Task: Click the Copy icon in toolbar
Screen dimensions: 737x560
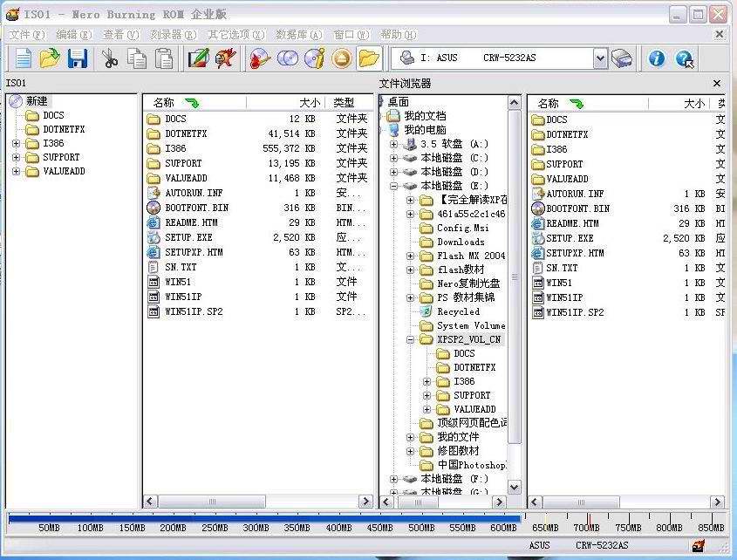Action: [x=137, y=58]
